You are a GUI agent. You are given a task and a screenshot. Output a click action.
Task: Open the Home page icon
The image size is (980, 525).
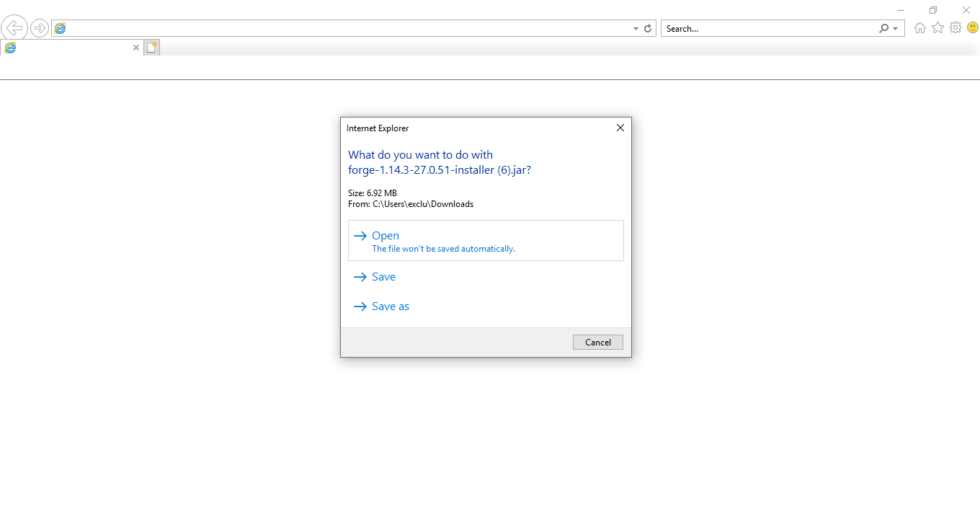(919, 27)
